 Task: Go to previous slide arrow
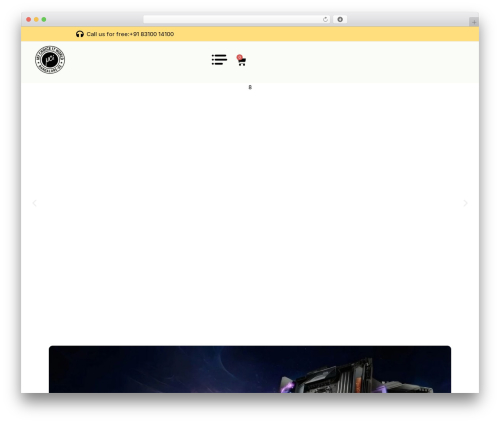pos(34,203)
